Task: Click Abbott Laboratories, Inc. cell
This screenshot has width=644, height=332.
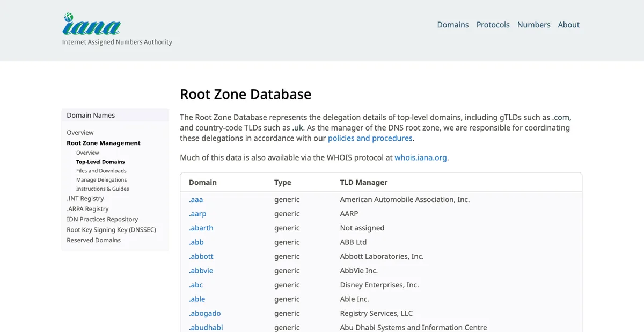Action: [382, 256]
